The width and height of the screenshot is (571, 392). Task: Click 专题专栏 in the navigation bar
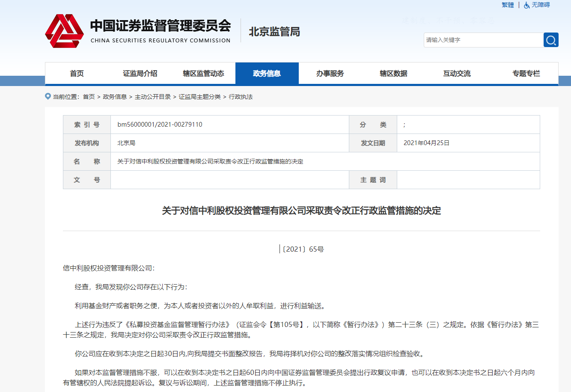526,73
